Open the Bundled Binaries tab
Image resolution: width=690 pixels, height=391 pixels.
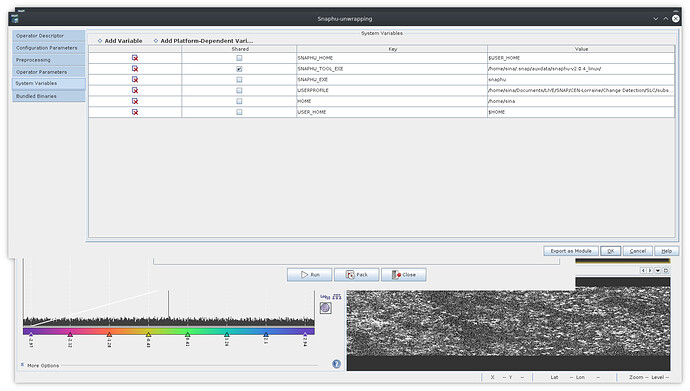coord(48,96)
